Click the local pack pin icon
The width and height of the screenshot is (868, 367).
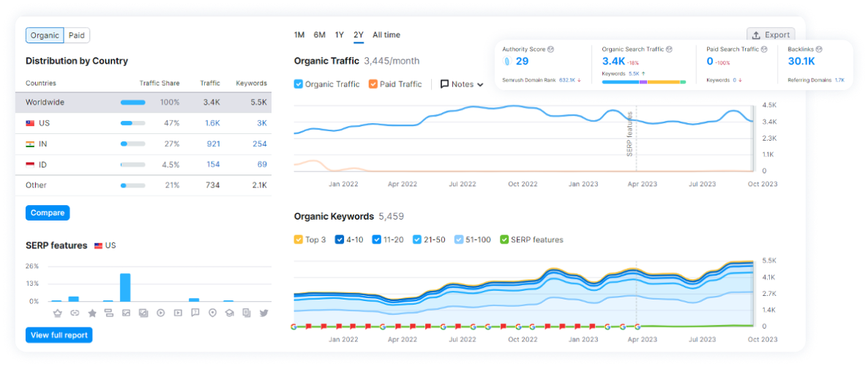tap(212, 313)
